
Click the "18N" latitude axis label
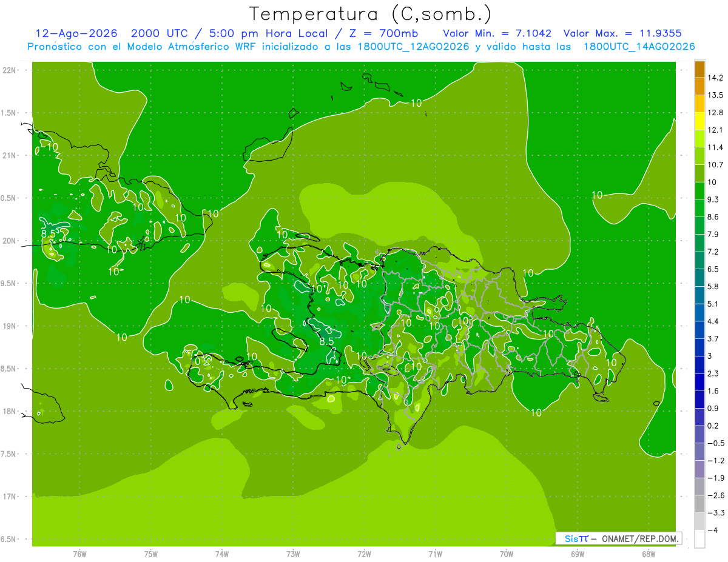click(x=9, y=412)
